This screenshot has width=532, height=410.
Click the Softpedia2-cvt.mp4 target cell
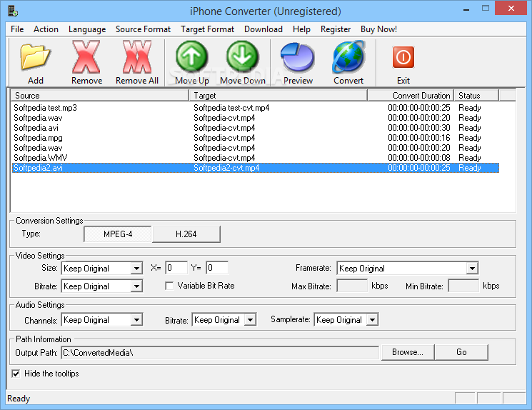[226, 168]
